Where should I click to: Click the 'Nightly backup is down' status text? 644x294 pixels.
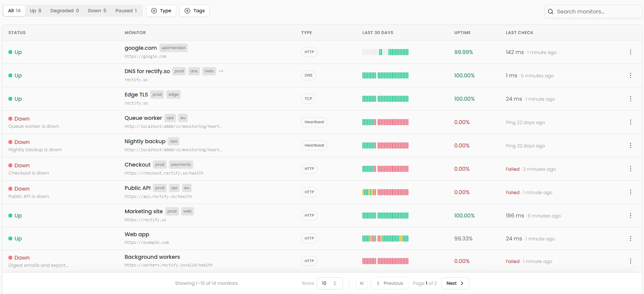click(35, 150)
